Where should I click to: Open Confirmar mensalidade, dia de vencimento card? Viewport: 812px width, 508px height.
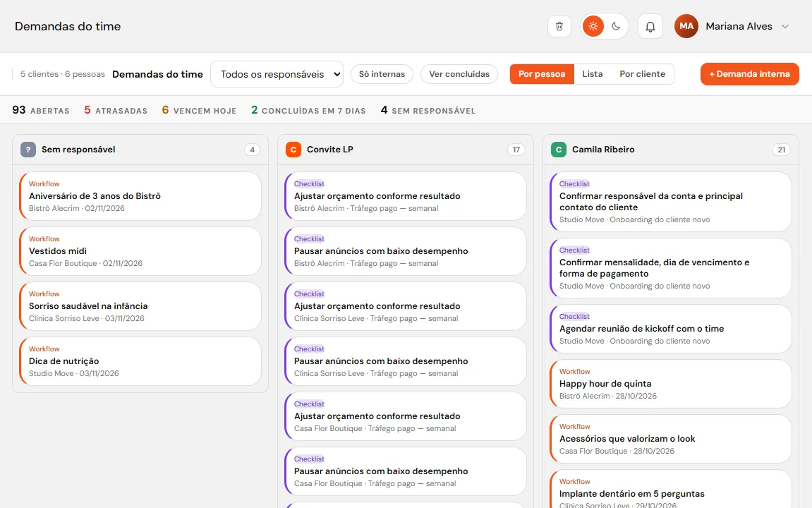[670, 268]
